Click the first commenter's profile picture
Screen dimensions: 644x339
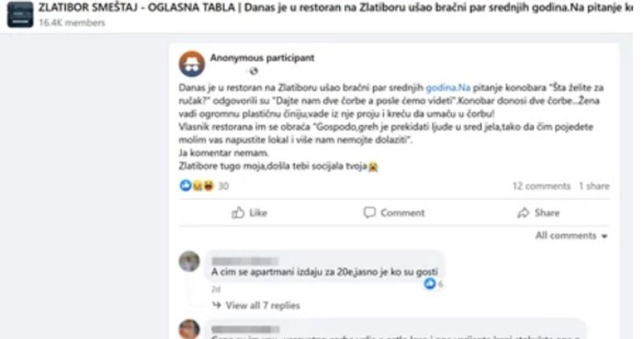pyautogui.click(x=189, y=261)
